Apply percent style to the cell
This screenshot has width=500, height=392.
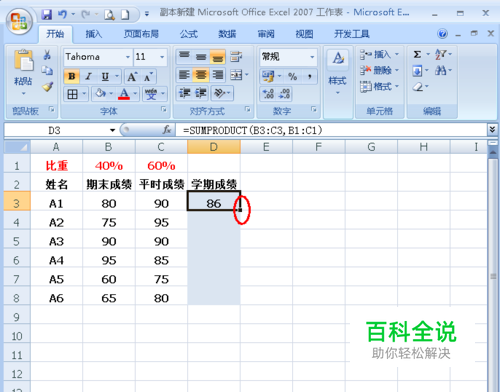(293, 76)
